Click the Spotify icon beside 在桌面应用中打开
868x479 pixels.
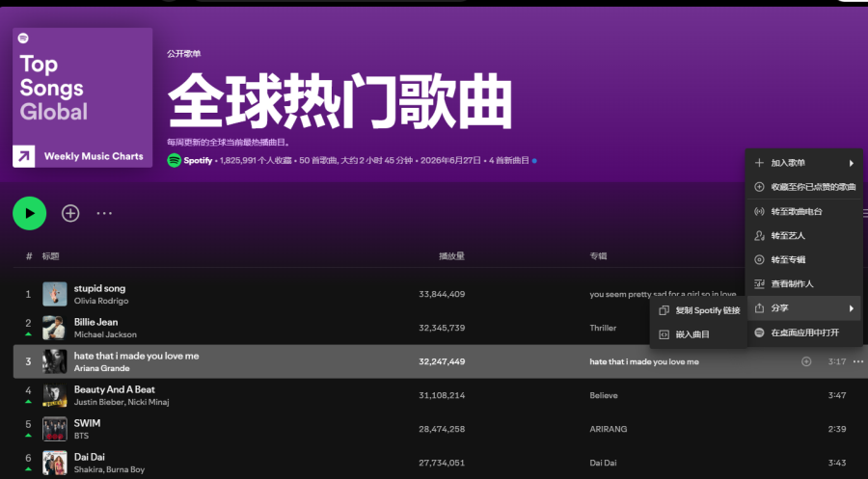(760, 333)
